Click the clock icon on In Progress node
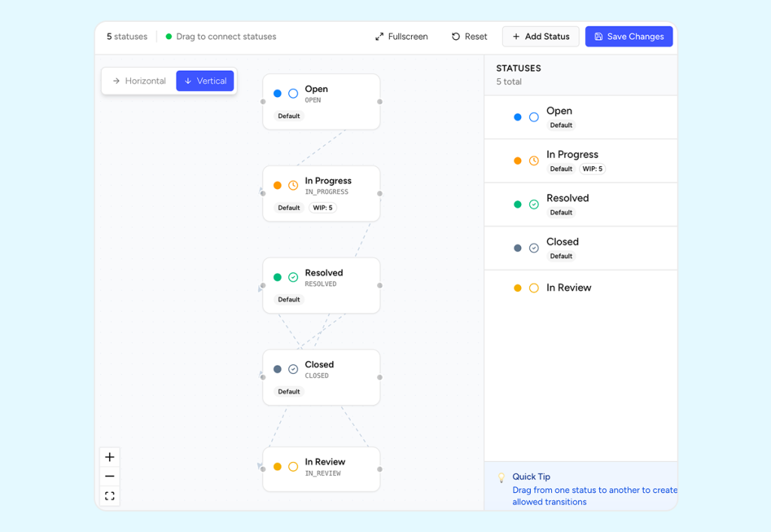The image size is (771, 532). [x=293, y=186]
